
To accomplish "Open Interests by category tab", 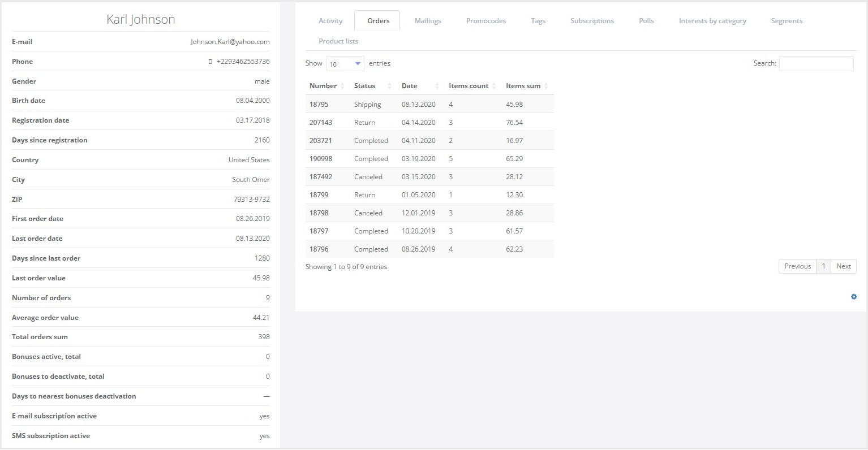I will 712,21.
